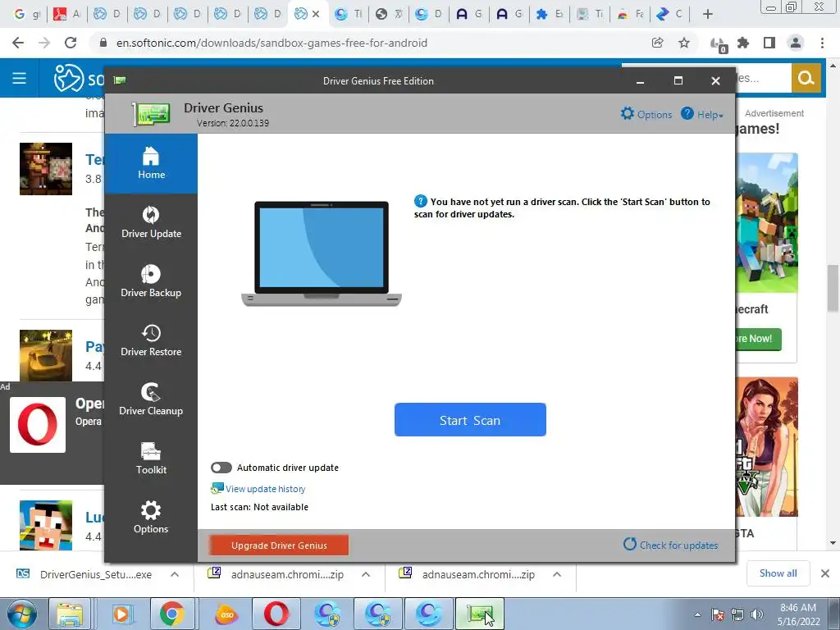840x630 pixels.
Task: Click the blue info question icon beside scan message
Action: pyautogui.click(x=421, y=202)
